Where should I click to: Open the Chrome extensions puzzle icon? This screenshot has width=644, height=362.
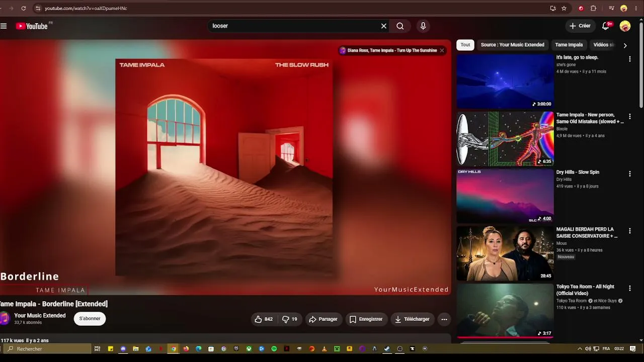point(593,9)
